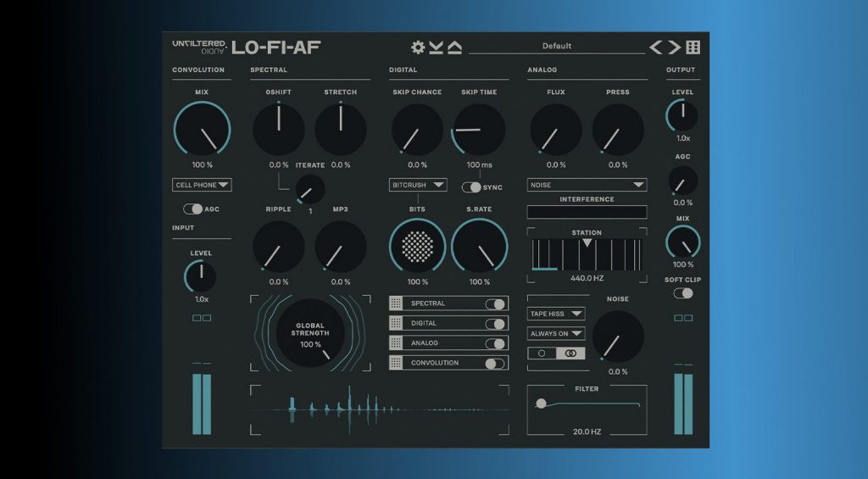Click the 20.0 Hz filter value
Screen dimensions: 868x479
click(587, 432)
